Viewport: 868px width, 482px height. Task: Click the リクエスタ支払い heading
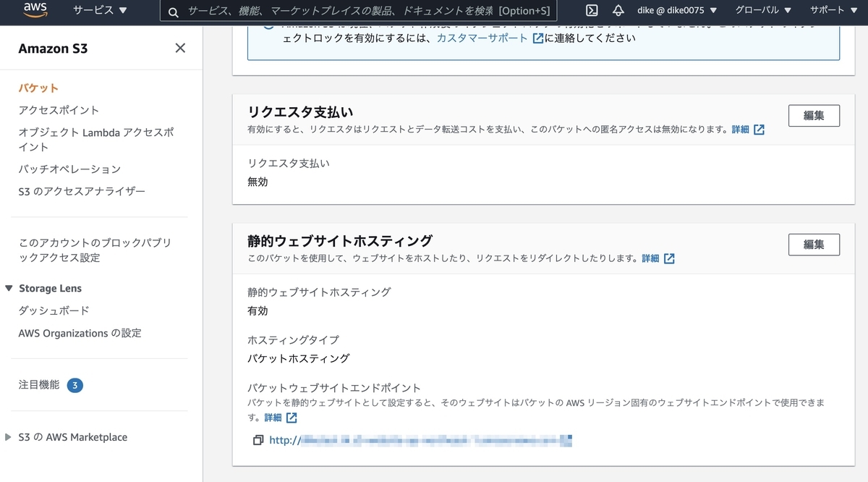click(300, 111)
